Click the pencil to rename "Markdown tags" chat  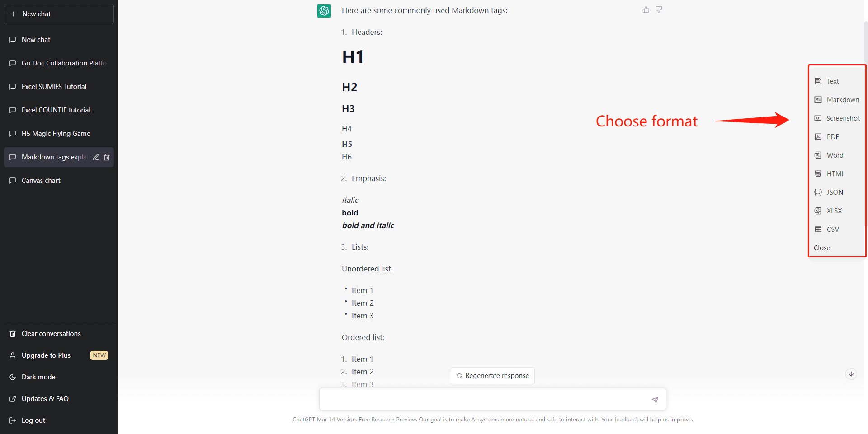coord(95,157)
